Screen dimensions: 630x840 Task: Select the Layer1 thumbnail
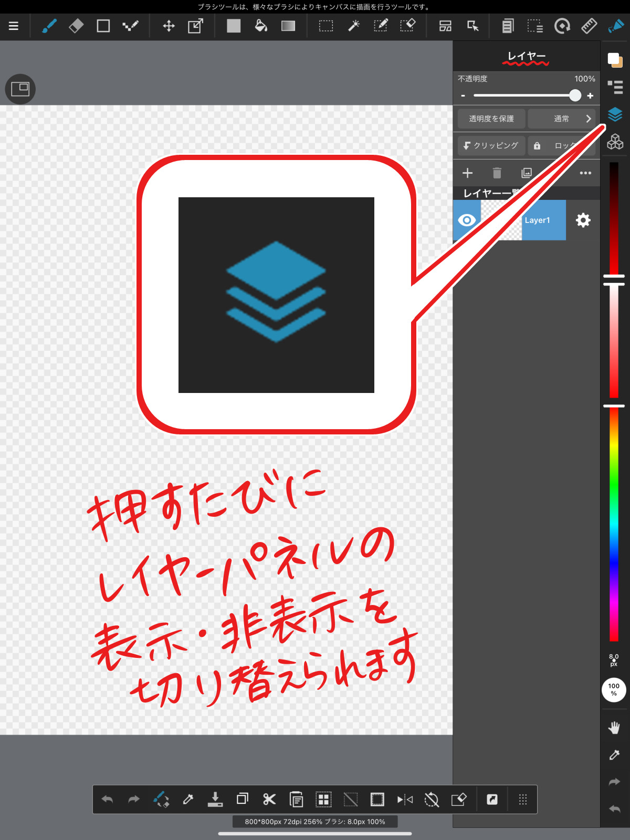(x=501, y=220)
